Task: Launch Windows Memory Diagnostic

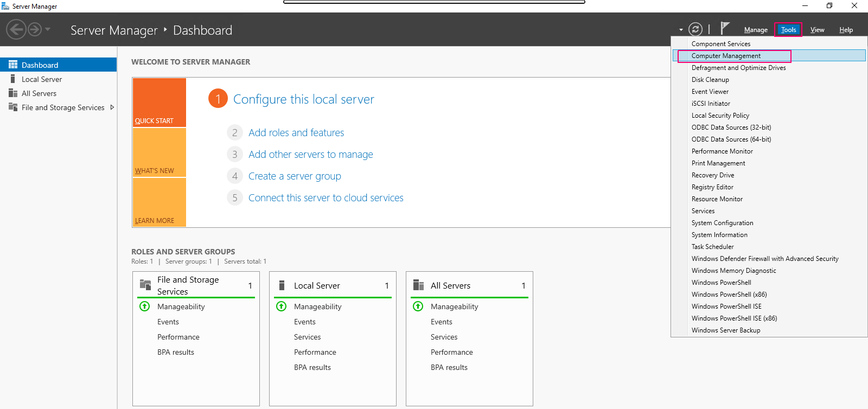Action: [769, 271]
